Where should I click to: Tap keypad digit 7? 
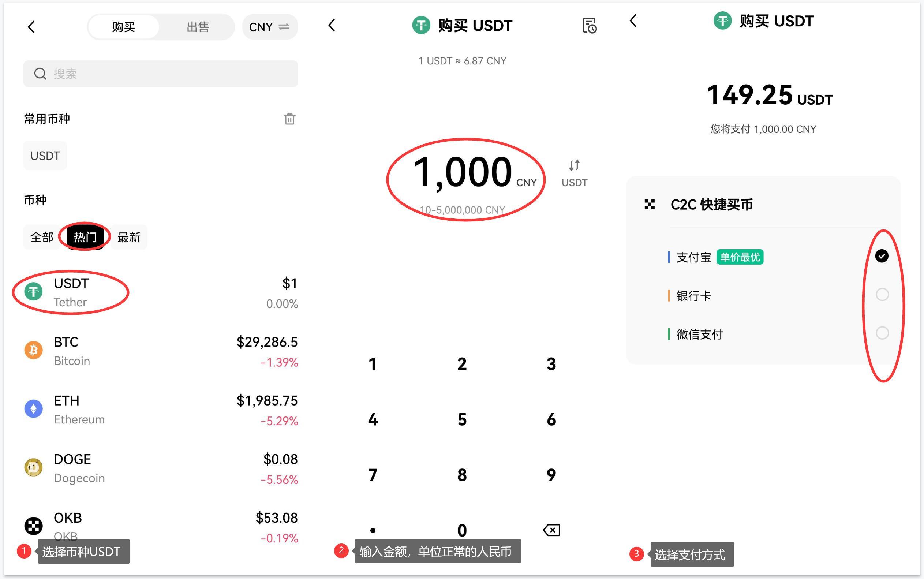[x=373, y=475]
